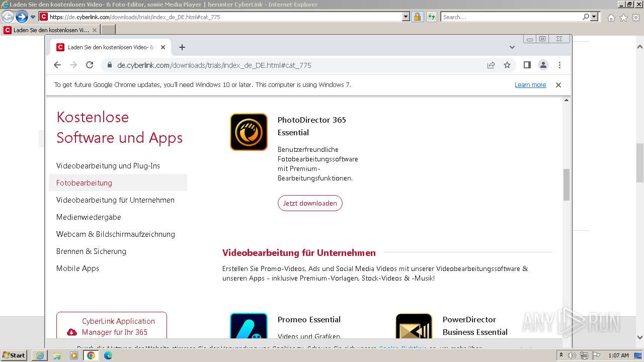Open Internet Explorer from the taskbar
The image size is (644, 362).
pos(40,355)
